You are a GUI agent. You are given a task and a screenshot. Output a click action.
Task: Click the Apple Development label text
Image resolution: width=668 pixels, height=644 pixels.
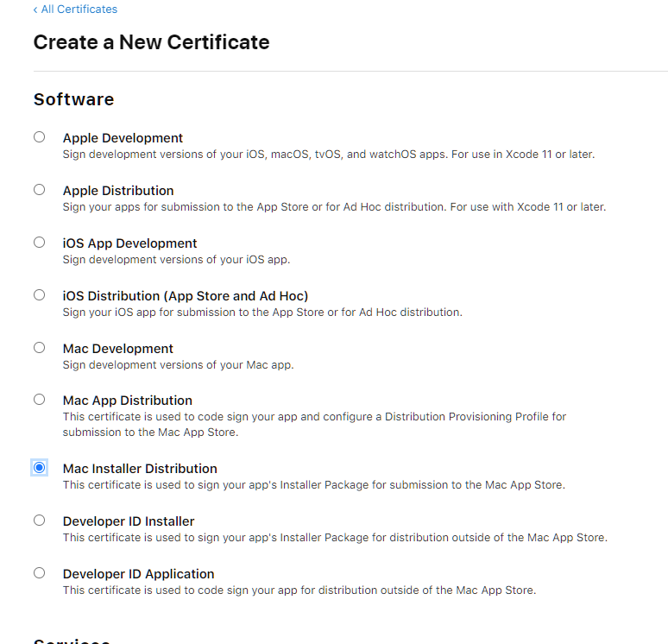click(x=123, y=138)
